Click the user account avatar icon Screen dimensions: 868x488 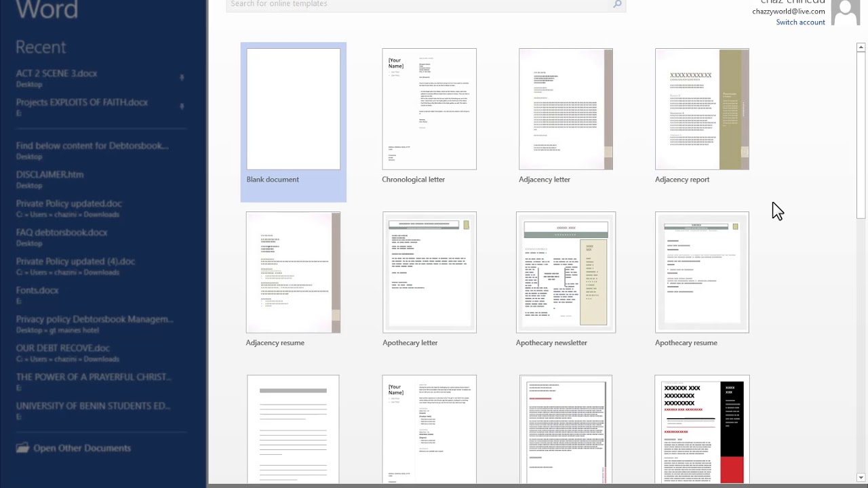click(x=845, y=12)
